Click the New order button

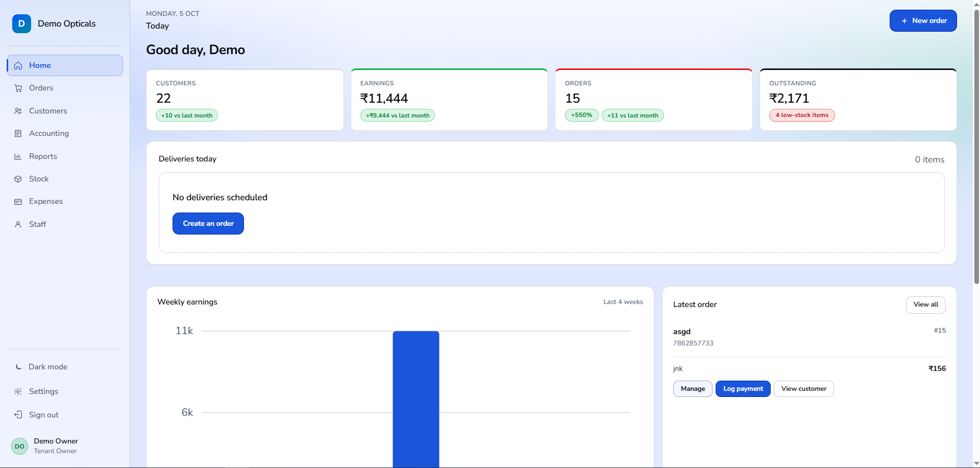[x=923, y=21]
